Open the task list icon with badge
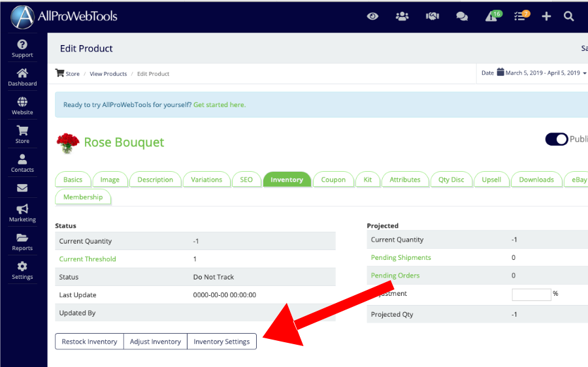This screenshot has height=367, width=588. click(521, 16)
